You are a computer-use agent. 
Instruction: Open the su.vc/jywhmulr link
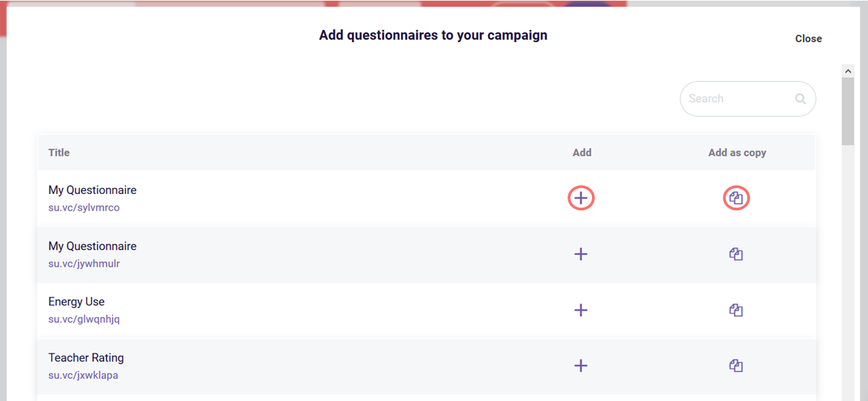[x=83, y=263]
